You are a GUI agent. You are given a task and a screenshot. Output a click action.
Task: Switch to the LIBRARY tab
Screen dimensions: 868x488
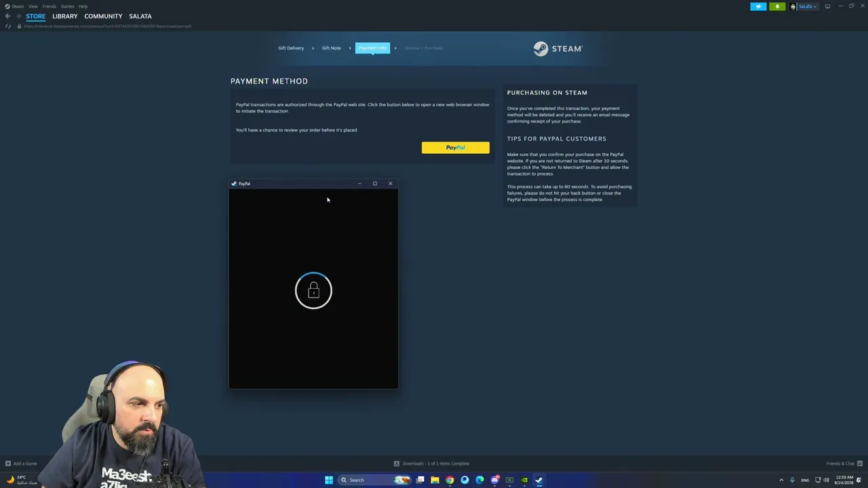pos(65,16)
